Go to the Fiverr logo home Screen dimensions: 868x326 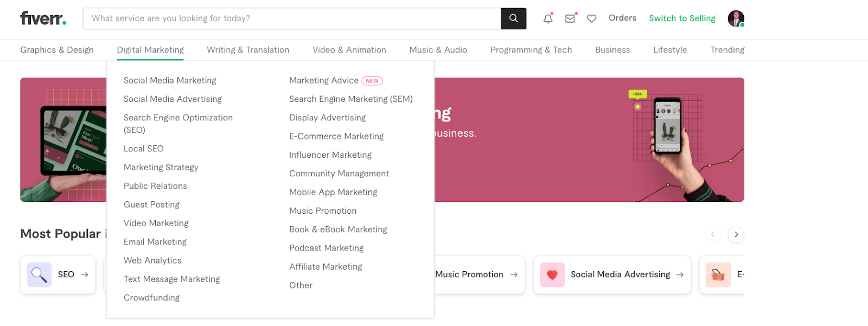click(43, 18)
